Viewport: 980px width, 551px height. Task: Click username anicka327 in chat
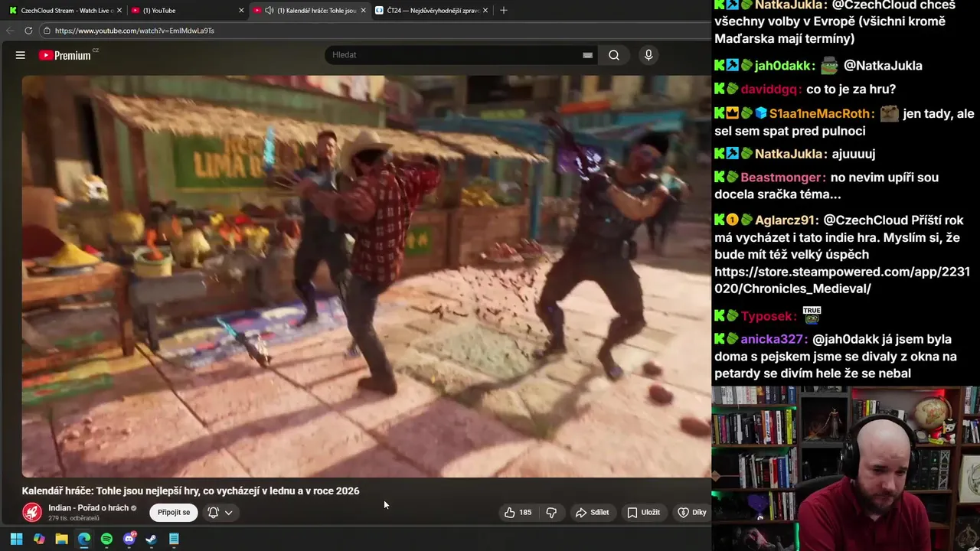point(773,339)
